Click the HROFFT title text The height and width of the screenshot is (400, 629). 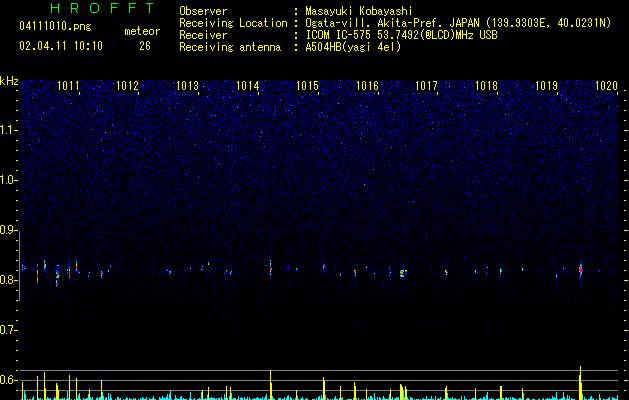[x=103, y=8]
